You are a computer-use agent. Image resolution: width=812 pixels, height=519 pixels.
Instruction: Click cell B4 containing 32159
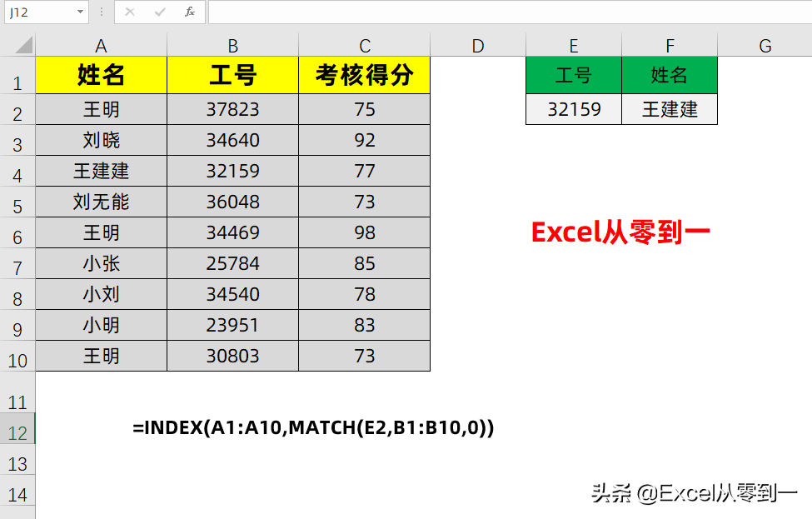232,171
